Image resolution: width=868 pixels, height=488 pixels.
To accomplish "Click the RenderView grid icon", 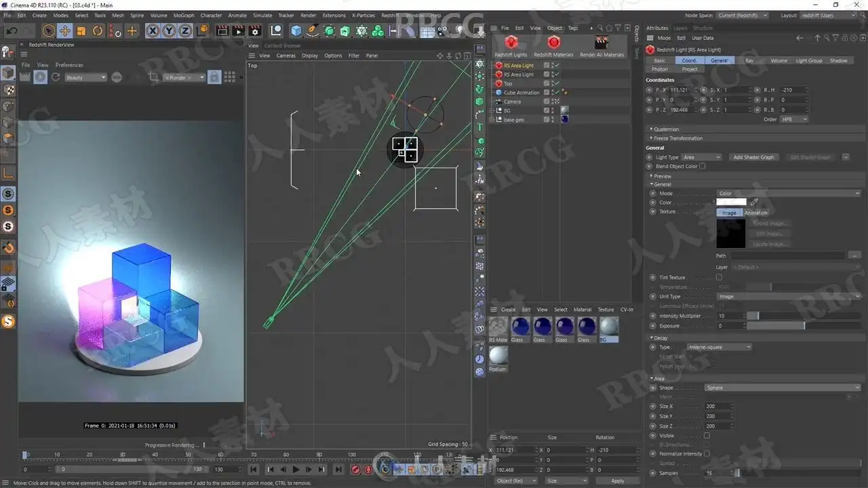I will (x=230, y=77).
